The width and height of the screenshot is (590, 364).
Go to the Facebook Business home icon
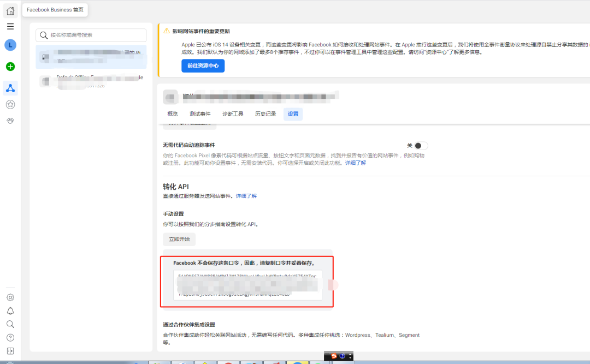pyautogui.click(x=10, y=10)
